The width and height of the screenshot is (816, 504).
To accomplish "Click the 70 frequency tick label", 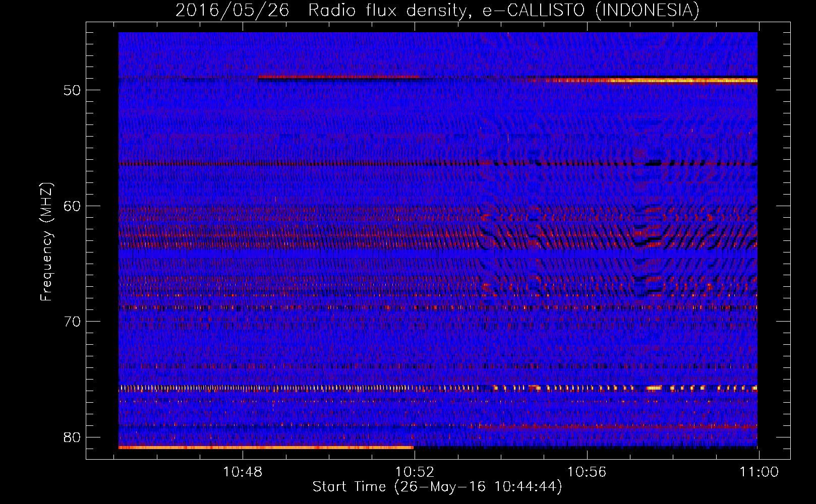I will coord(72,322).
